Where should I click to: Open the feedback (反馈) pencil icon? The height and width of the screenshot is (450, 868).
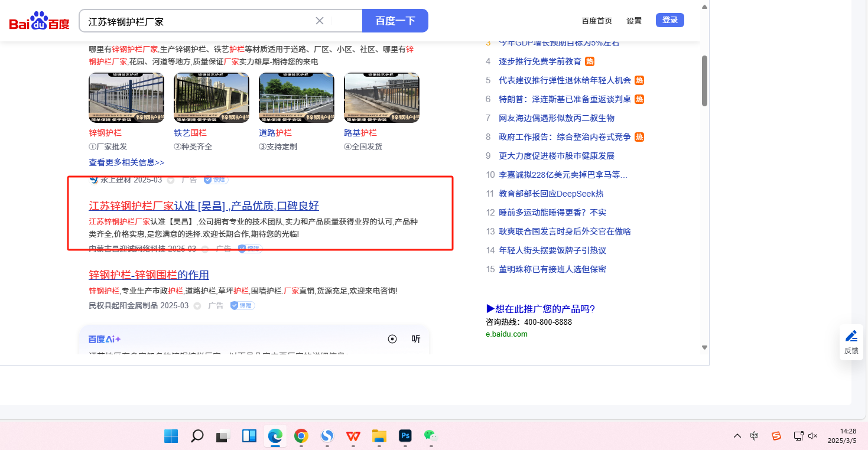(x=851, y=337)
